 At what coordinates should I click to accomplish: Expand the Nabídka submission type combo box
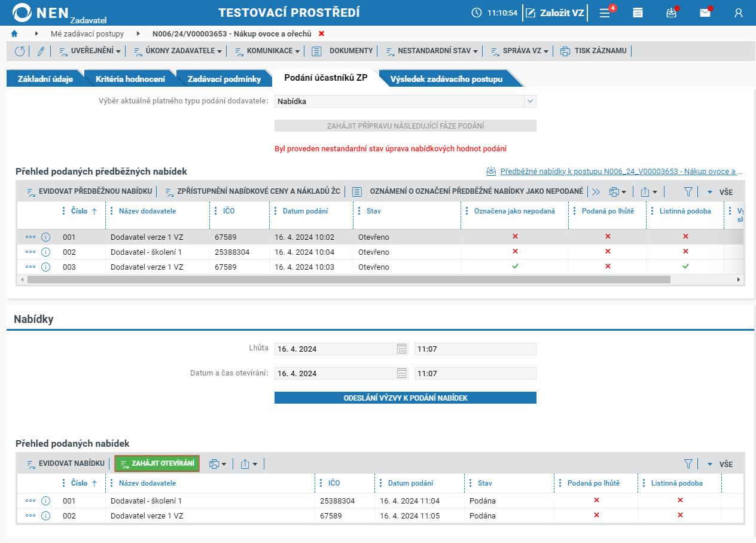[530, 102]
